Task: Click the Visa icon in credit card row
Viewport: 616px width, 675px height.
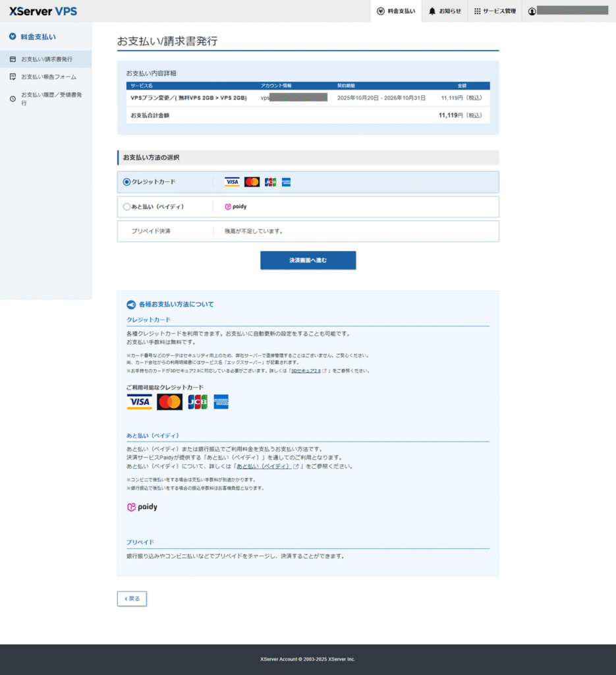Action: point(232,182)
